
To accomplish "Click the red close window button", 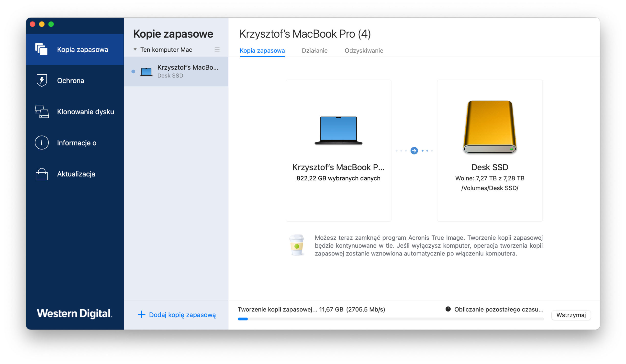I will pyautogui.click(x=33, y=24).
